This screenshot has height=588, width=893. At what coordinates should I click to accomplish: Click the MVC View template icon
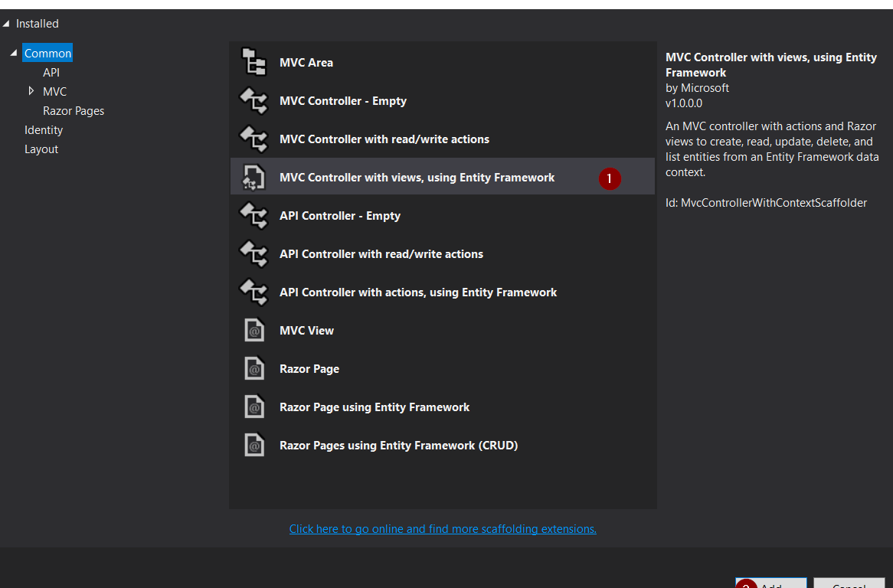pos(254,330)
